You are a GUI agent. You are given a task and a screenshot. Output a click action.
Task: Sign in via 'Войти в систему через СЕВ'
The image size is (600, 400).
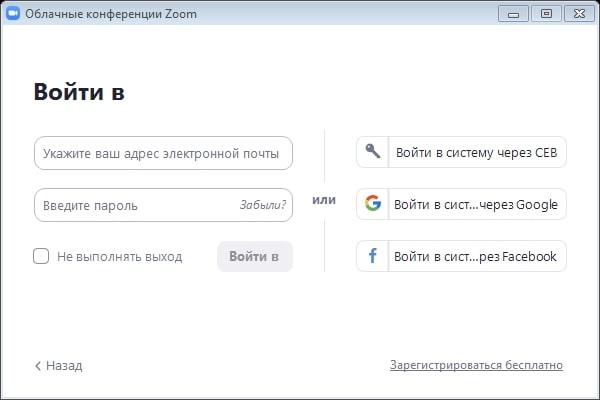(x=461, y=152)
